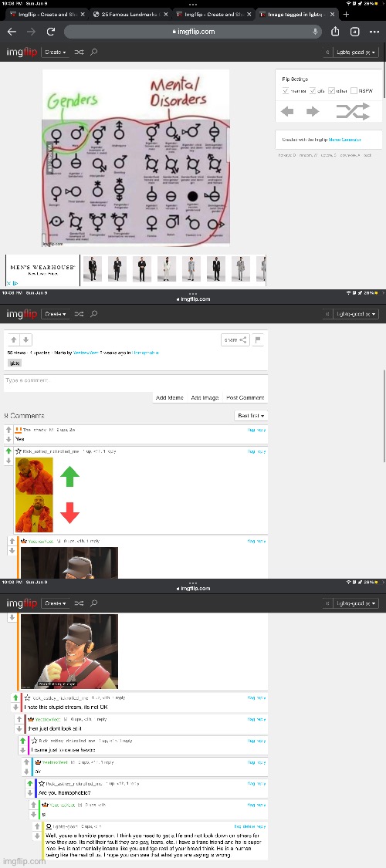Image resolution: width=386 pixels, height=868 pixels.
Task: Click the Post Comment button
Action: pos(245,397)
